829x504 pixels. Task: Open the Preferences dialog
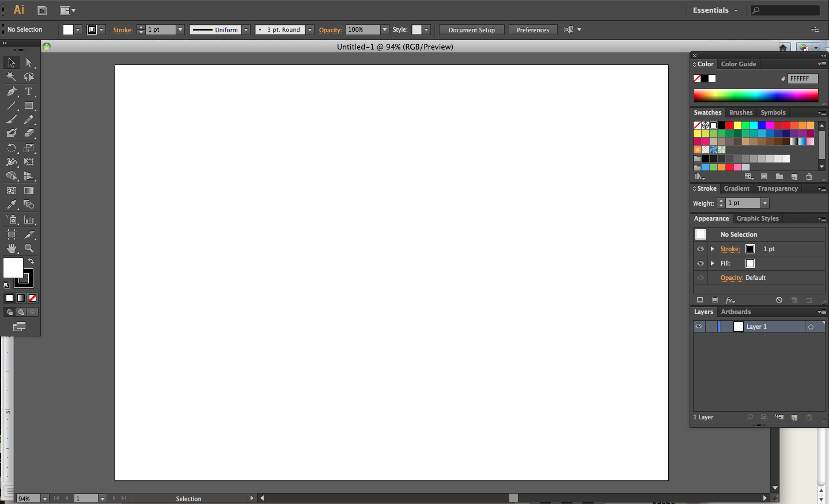click(x=532, y=29)
